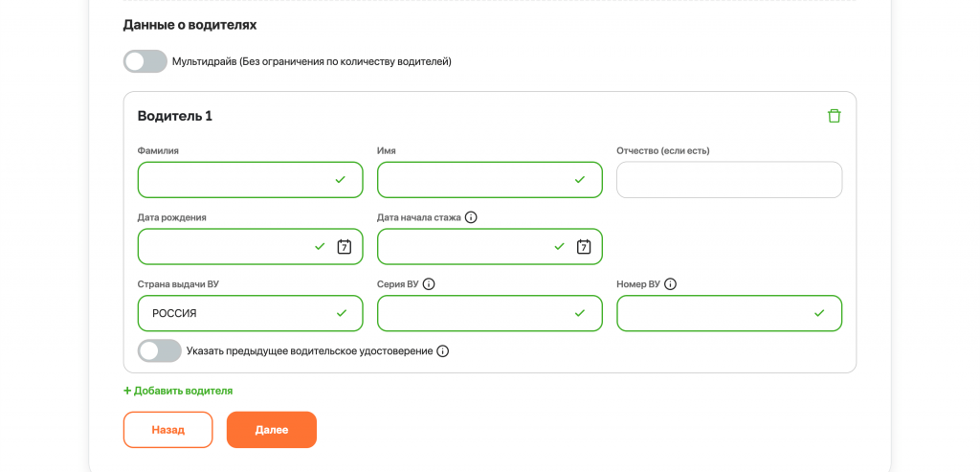Click the Добавить водителя link
The height and width of the screenshot is (472, 980).
[183, 391]
